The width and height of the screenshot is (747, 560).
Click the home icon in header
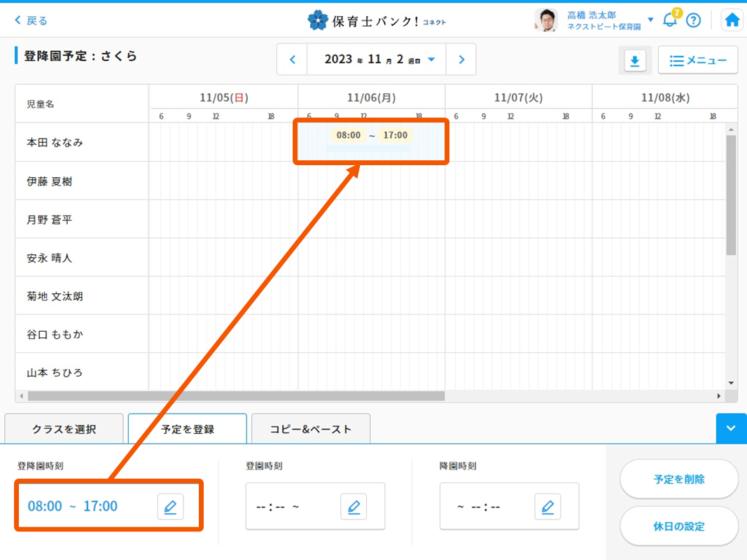click(x=732, y=20)
